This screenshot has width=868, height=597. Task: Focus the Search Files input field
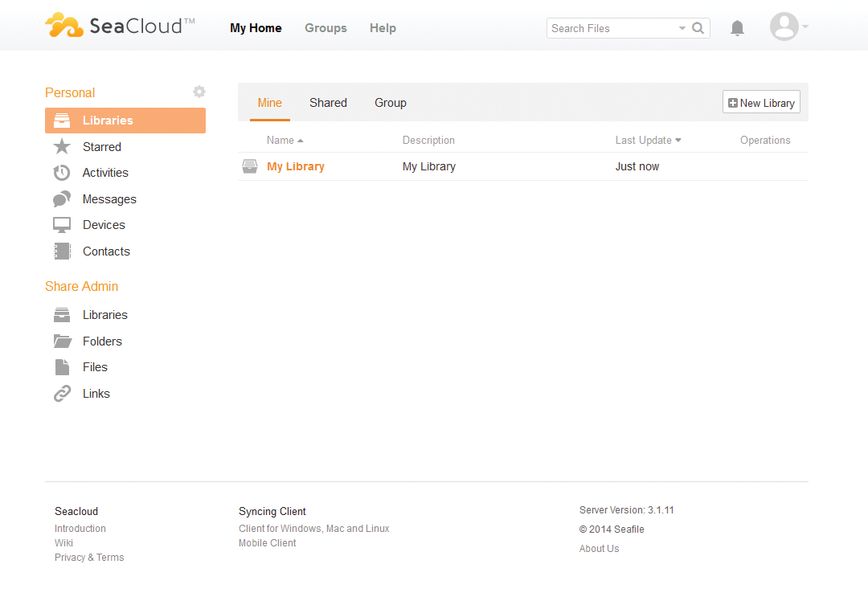pos(611,28)
